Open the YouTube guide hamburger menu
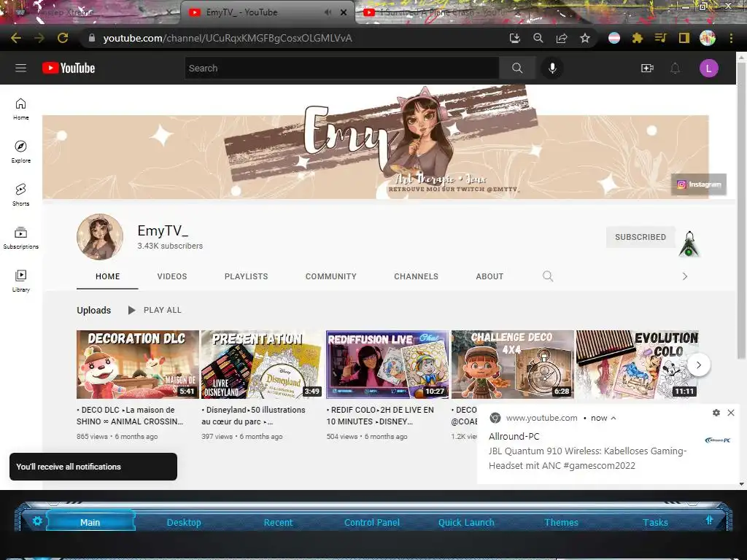 coord(20,68)
